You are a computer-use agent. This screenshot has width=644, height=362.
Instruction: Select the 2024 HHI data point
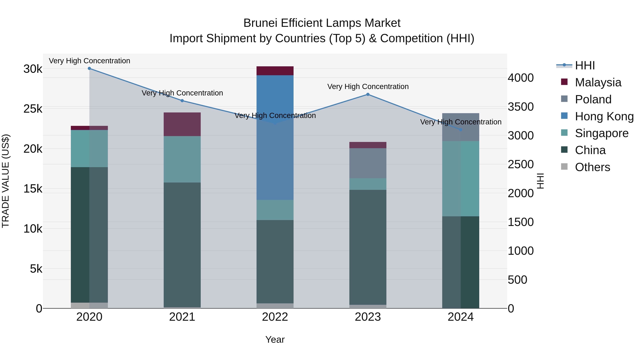pyautogui.click(x=461, y=130)
